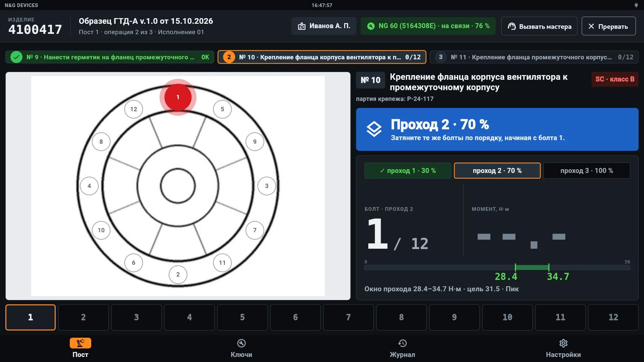Select bolt 3 on the flange diagram
644x362 pixels.
click(x=267, y=186)
